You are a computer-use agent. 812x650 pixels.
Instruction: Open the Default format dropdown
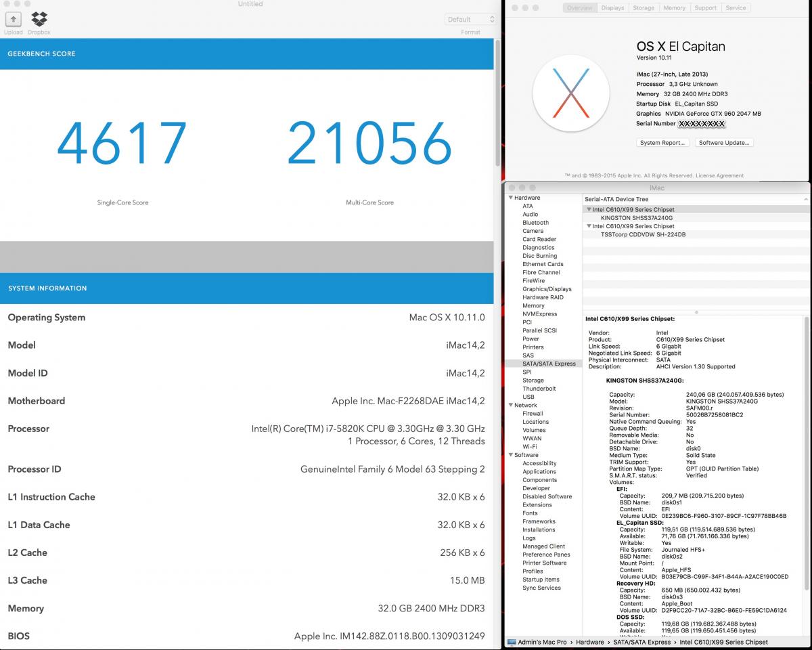470,19
